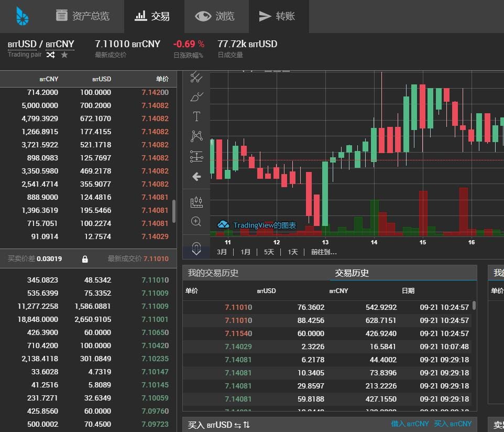Click the bar chart icon of 交易
The image size is (504, 432).
(x=141, y=15)
